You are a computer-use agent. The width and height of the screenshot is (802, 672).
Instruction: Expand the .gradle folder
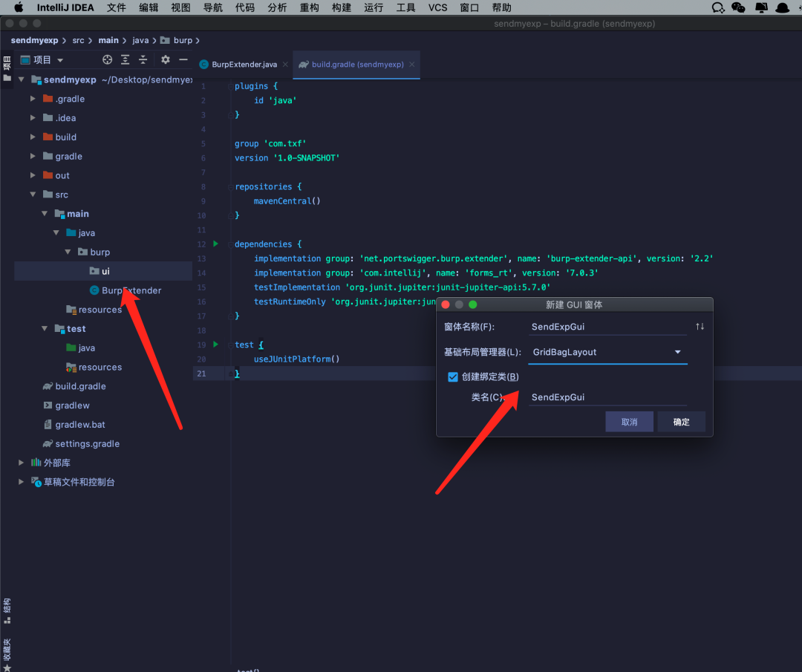point(33,99)
